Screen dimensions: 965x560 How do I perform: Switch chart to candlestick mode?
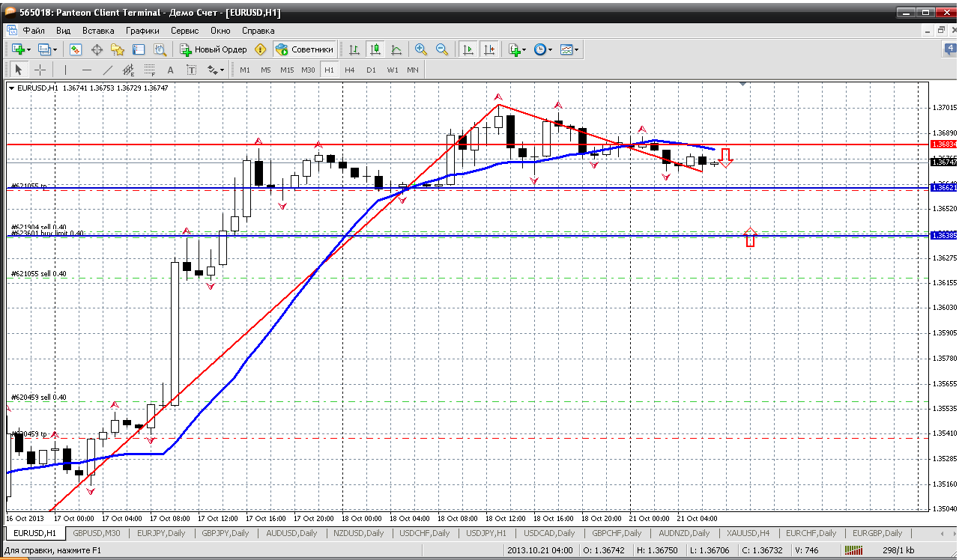pos(375,49)
